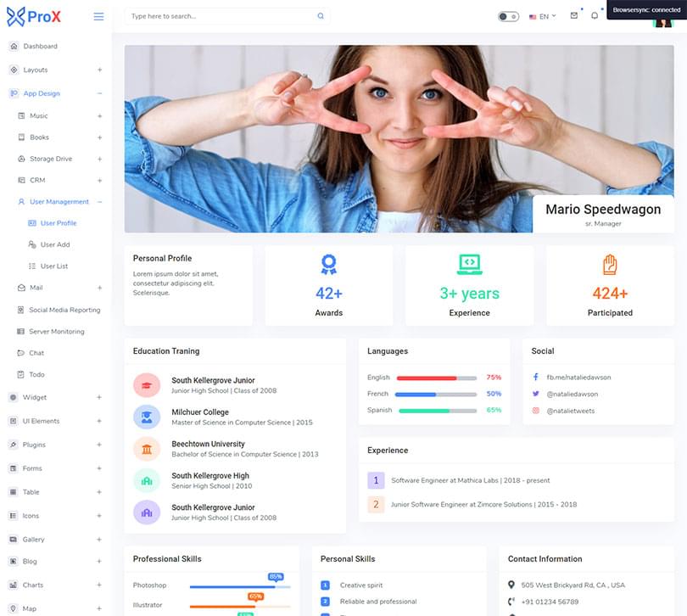
Task: Open the notifications bell icon
Action: [x=595, y=15]
